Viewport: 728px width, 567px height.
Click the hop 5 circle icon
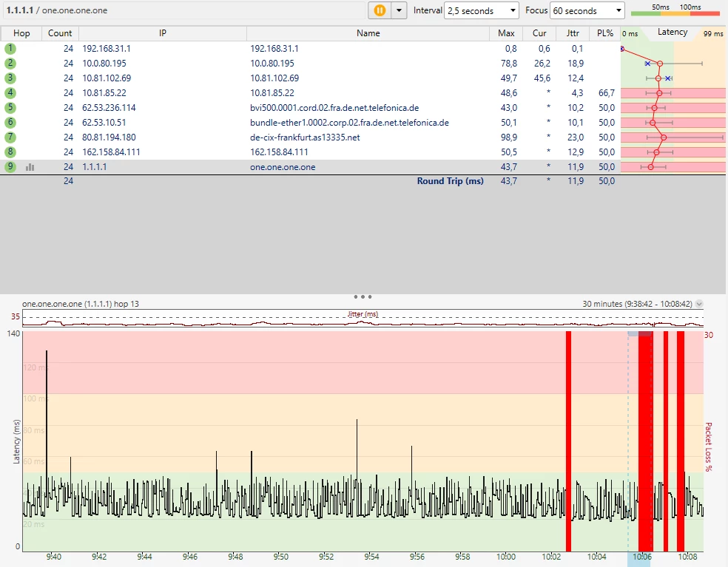[10, 108]
